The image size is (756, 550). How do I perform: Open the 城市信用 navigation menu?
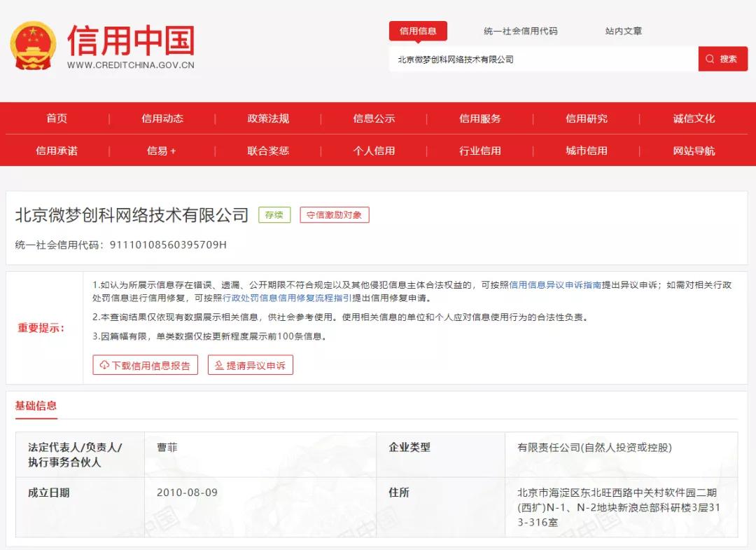point(586,151)
